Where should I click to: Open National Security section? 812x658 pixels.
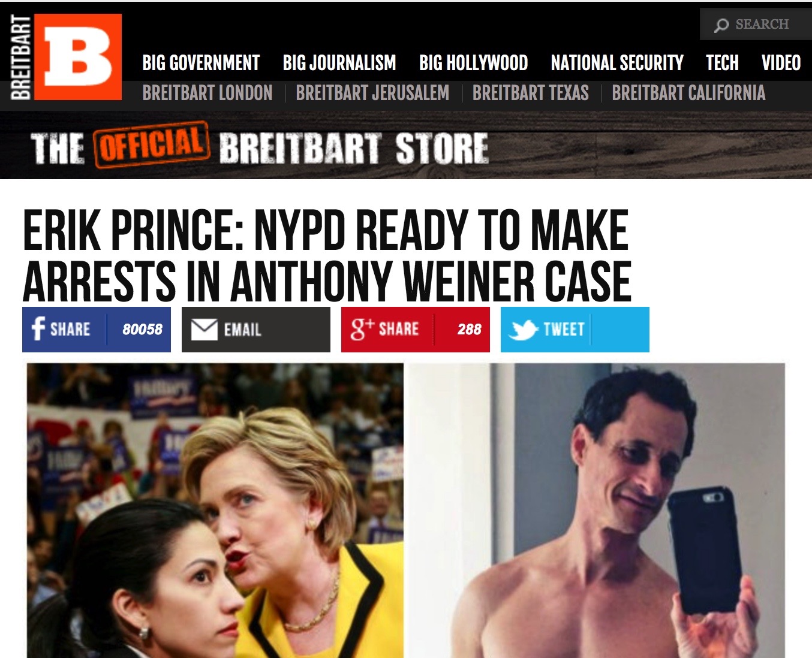(x=617, y=63)
